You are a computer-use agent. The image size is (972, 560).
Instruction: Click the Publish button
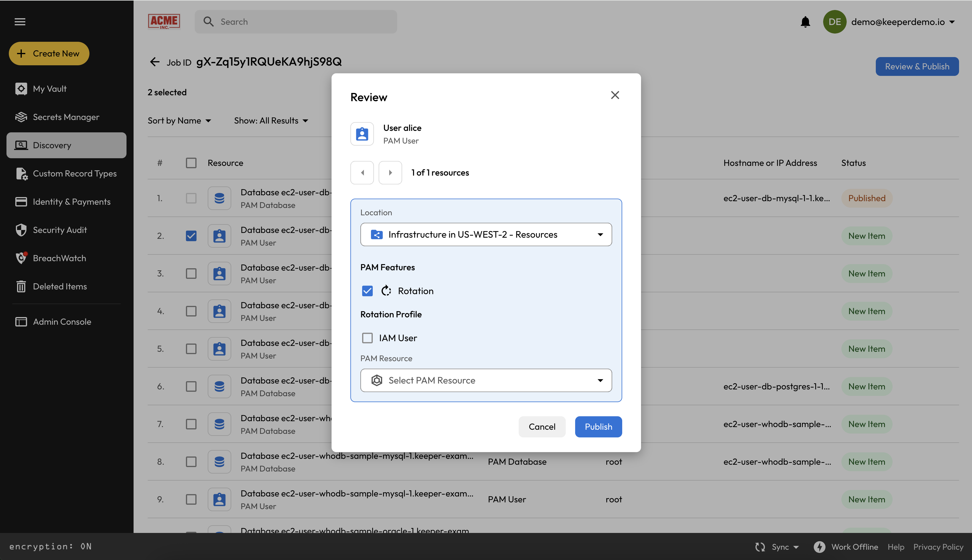[598, 426]
